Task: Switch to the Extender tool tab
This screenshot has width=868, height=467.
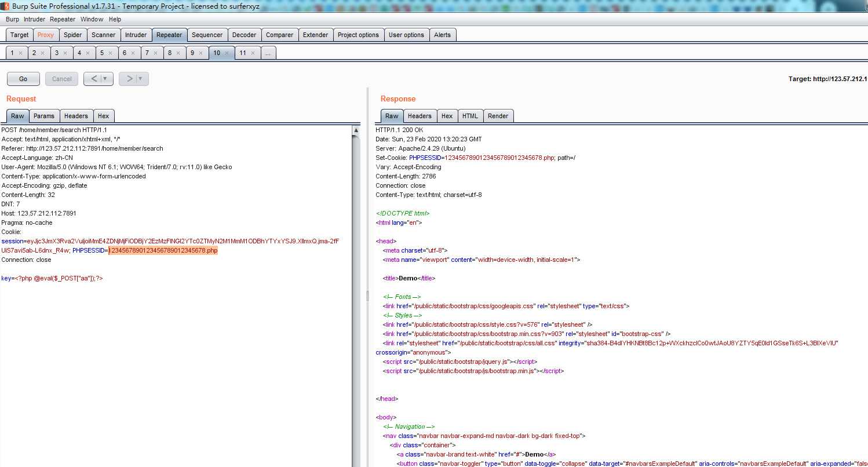Action: (316, 35)
